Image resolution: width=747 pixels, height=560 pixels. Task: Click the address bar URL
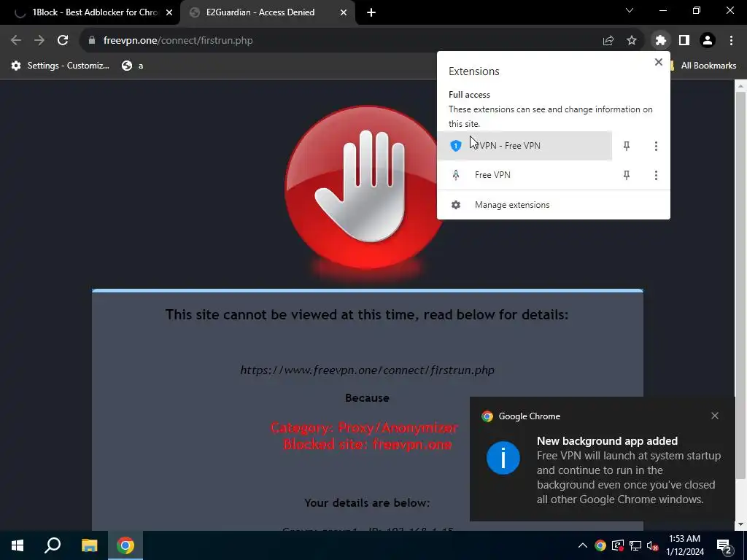click(178, 41)
